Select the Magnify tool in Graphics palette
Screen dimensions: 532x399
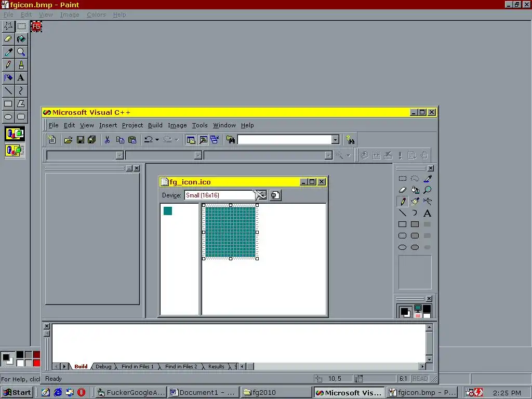(428, 190)
